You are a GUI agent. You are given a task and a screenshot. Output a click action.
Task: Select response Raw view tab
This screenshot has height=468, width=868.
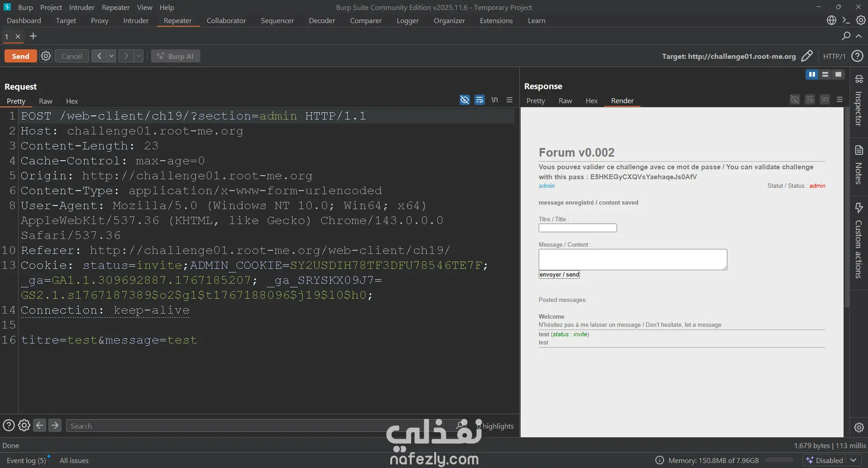pyautogui.click(x=565, y=100)
